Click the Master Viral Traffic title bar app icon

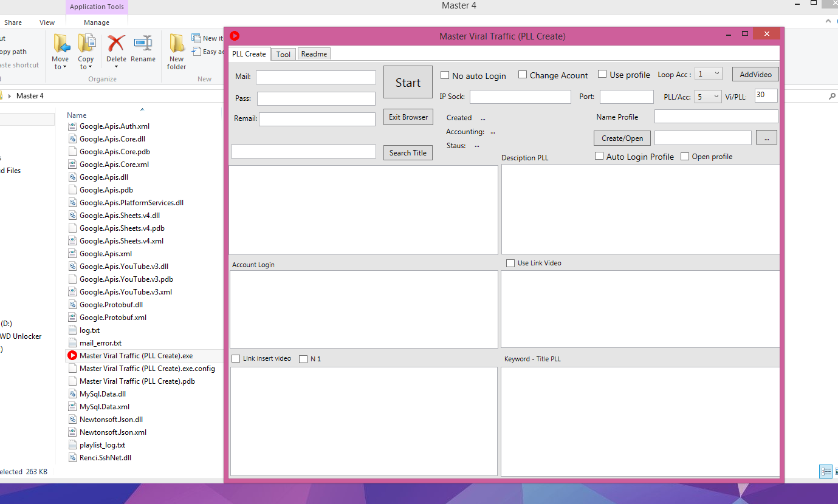pyautogui.click(x=235, y=36)
